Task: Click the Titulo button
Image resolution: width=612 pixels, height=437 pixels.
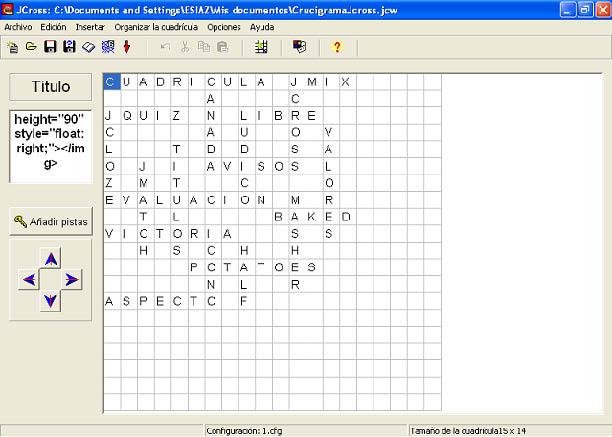Action: [51, 87]
